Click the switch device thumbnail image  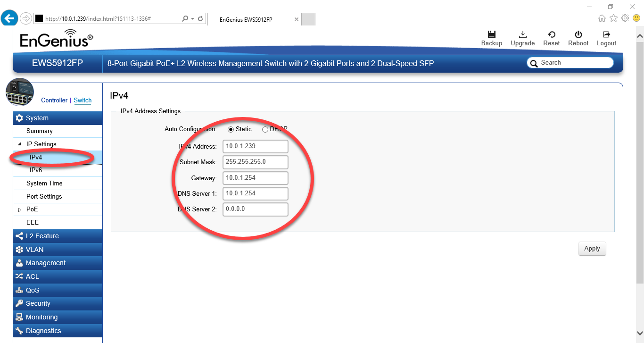pyautogui.click(x=20, y=92)
